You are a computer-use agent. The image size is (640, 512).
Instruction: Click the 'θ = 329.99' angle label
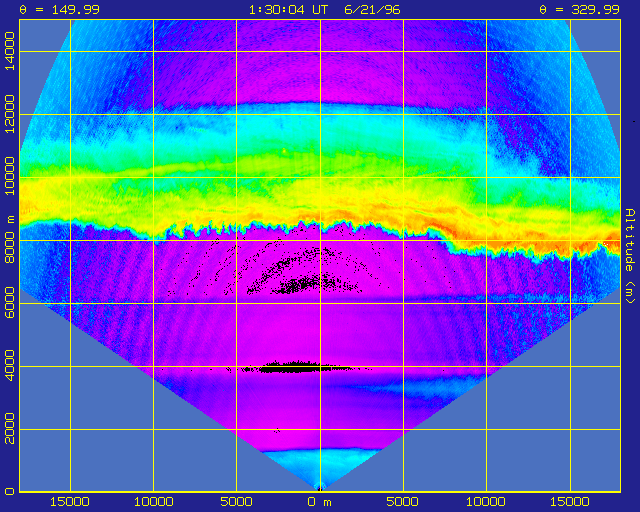[x=580, y=9]
